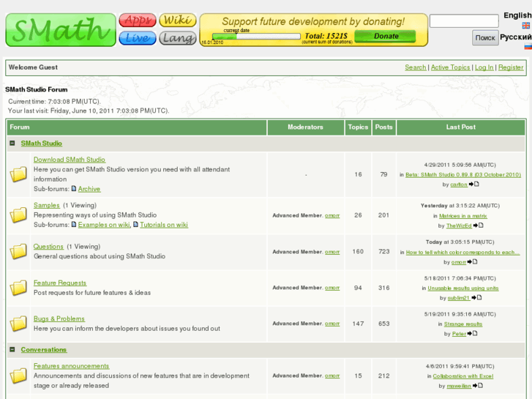Open the grey Lang button
This screenshot has height=399, width=532.
[178, 38]
